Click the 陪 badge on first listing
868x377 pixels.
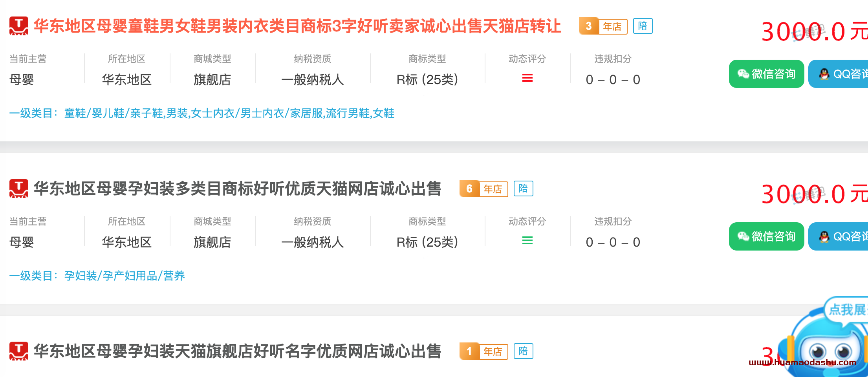click(643, 26)
